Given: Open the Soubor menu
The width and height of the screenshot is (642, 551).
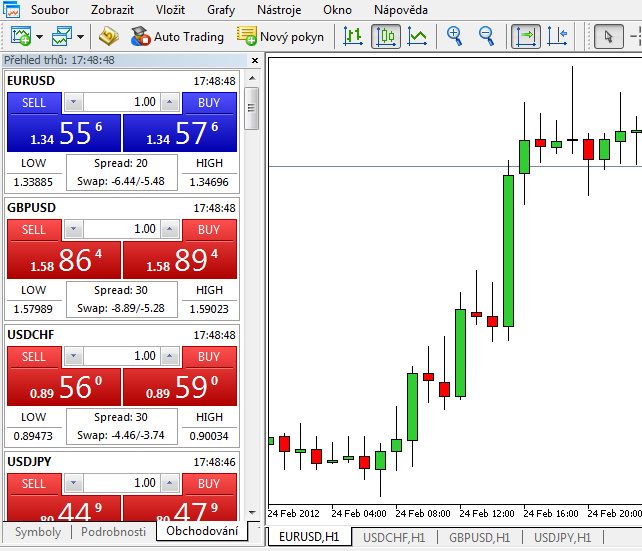Looking at the screenshot, I should [50, 10].
